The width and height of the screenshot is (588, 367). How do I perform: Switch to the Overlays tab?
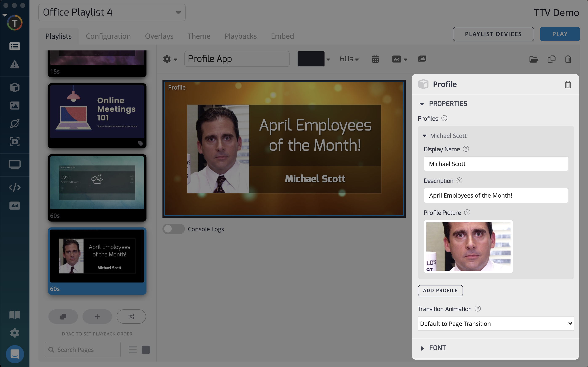point(159,36)
